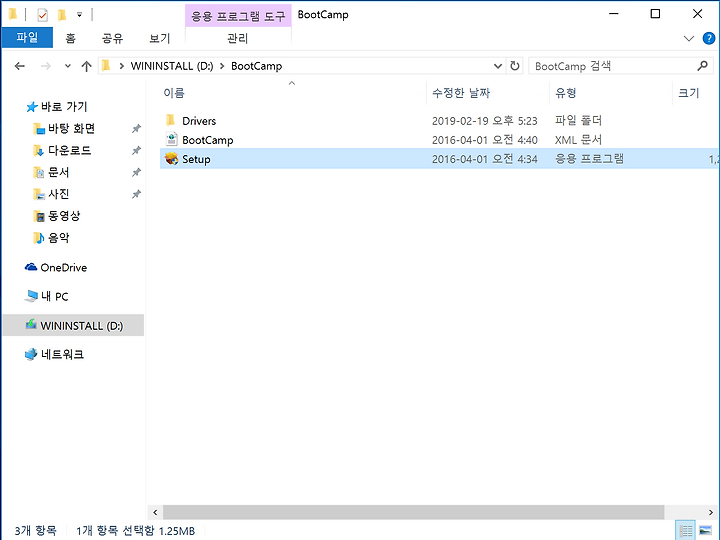Select the BootCamp XML file icon
The width and height of the screenshot is (720, 540).
pos(171,139)
